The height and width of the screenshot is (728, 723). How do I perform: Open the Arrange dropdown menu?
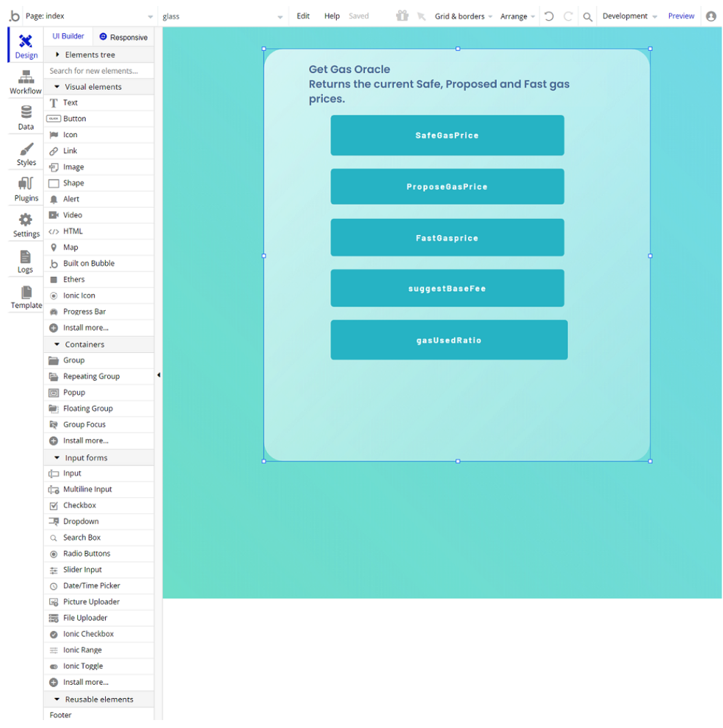click(513, 15)
